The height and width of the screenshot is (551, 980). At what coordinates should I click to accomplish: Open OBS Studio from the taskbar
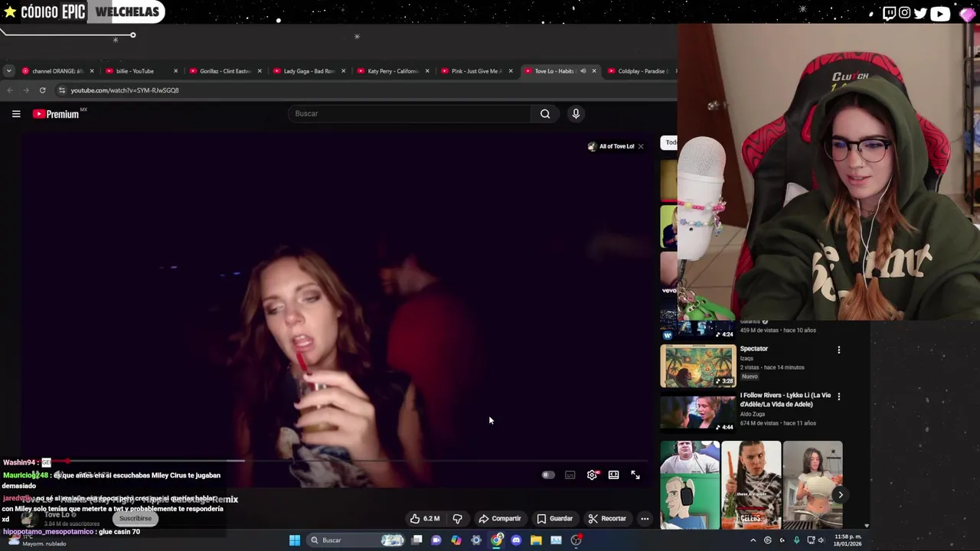point(576,540)
